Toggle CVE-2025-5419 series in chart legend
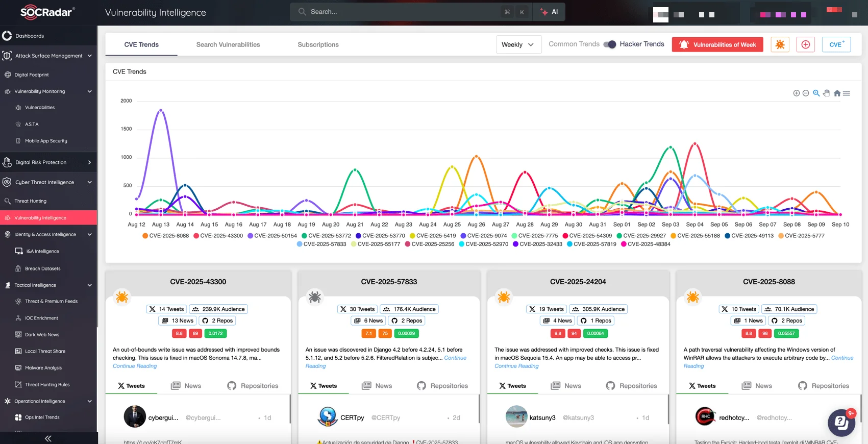The width and height of the screenshot is (868, 444). (x=433, y=236)
